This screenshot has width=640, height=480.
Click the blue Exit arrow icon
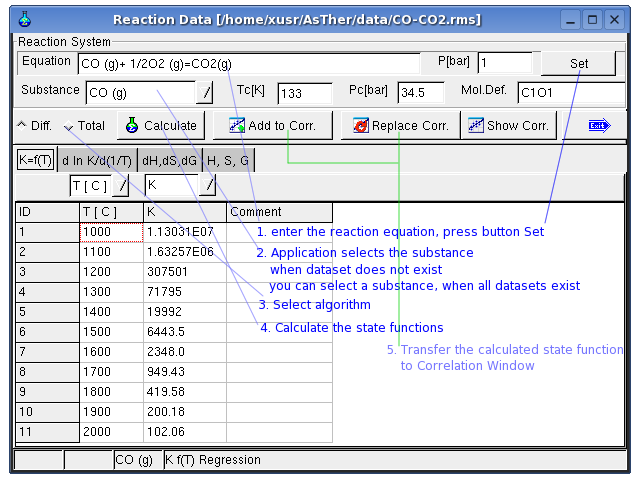pyautogui.click(x=599, y=126)
